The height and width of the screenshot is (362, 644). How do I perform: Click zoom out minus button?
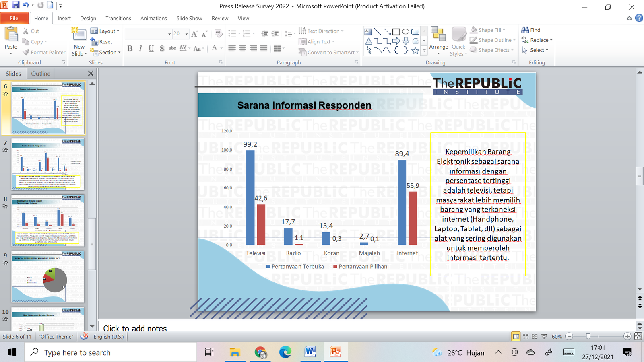[569, 336]
